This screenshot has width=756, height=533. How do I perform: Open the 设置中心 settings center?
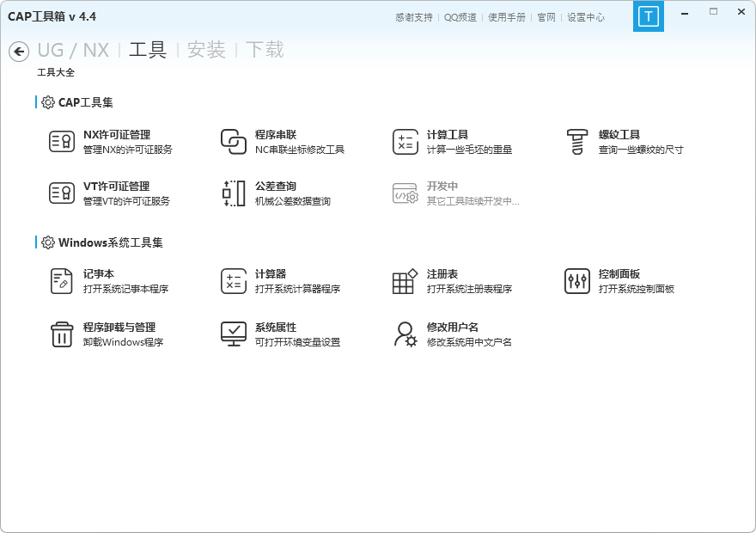[586, 16]
